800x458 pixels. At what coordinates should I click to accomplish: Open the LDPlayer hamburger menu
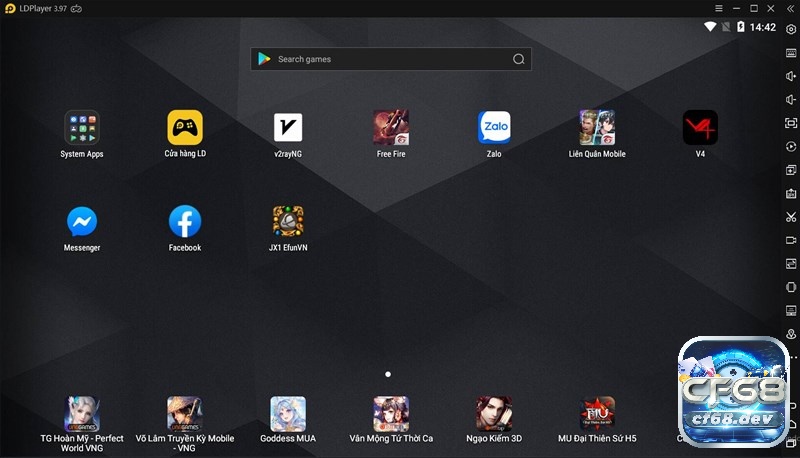[718, 9]
